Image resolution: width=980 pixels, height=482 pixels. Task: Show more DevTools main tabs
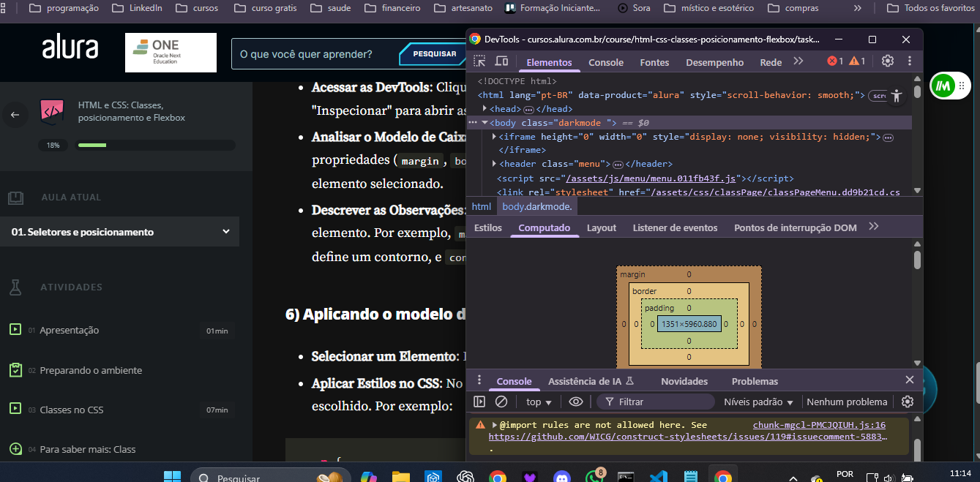pos(798,61)
